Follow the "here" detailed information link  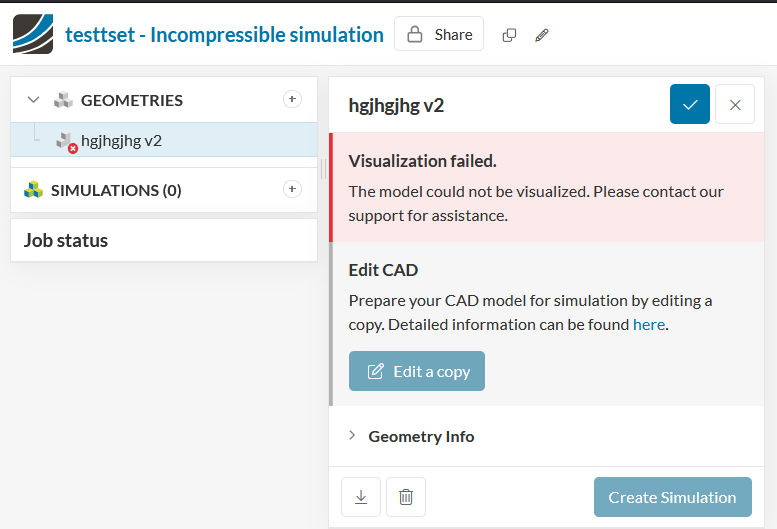(x=649, y=324)
